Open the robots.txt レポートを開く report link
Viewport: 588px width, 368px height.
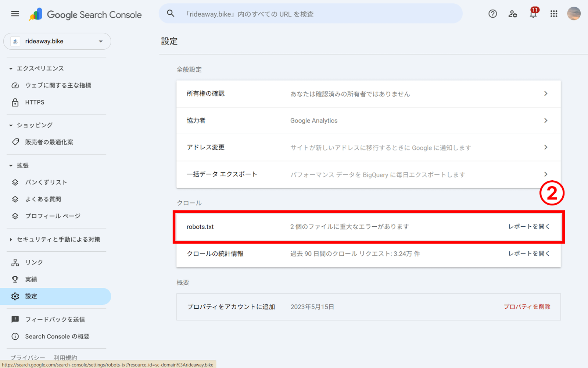click(528, 227)
